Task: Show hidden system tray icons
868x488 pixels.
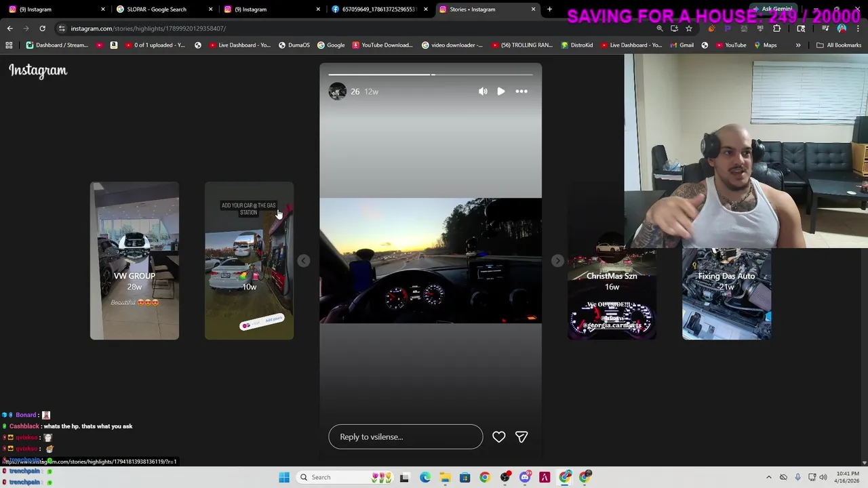Action: click(768, 477)
